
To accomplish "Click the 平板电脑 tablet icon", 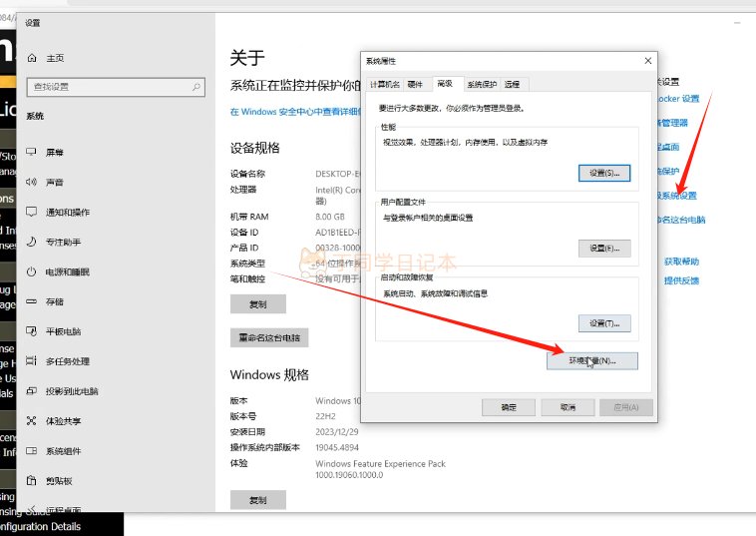I will [x=31, y=331].
